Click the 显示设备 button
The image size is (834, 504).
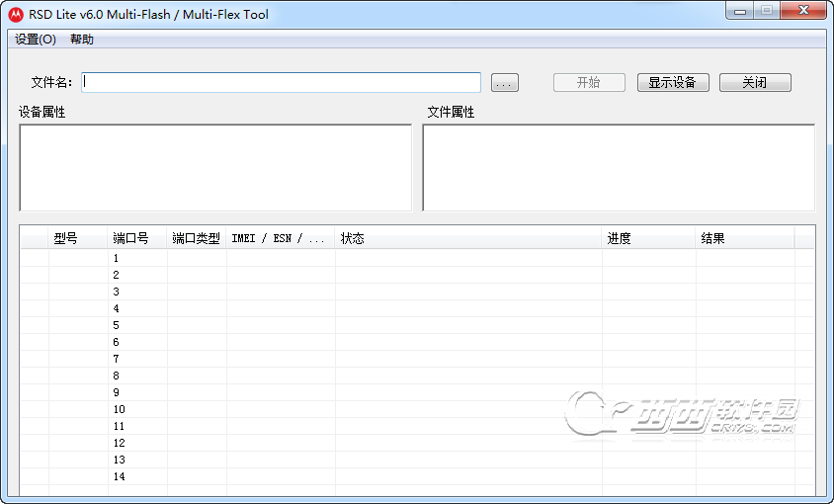click(673, 82)
